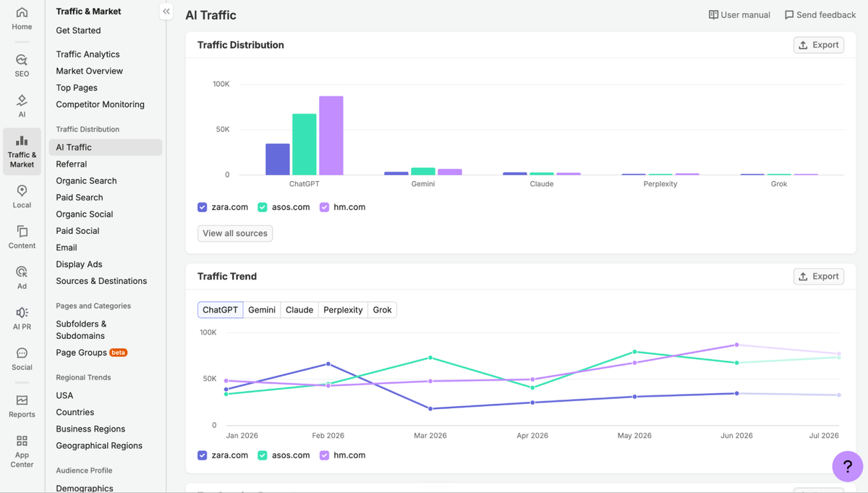This screenshot has height=493, width=868.
Task: Click the asos.com ChatGPT bar
Action: point(305,144)
